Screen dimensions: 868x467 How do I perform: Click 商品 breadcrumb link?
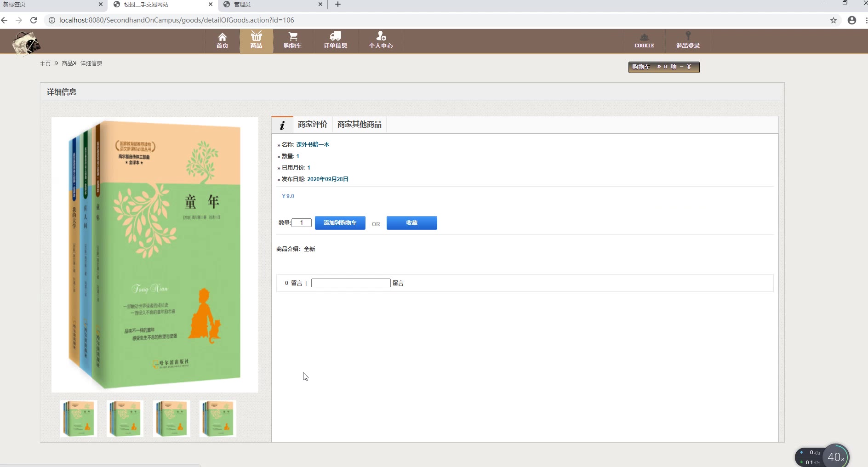click(x=68, y=63)
